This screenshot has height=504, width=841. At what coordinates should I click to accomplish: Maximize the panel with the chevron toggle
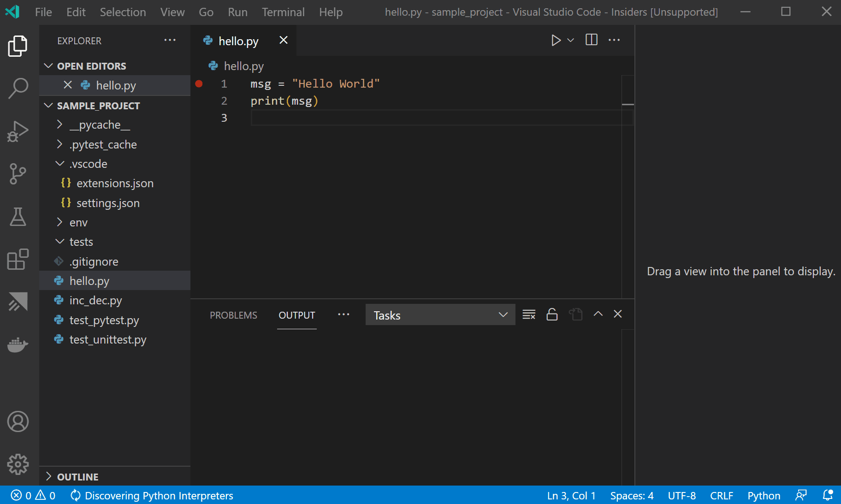click(598, 314)
